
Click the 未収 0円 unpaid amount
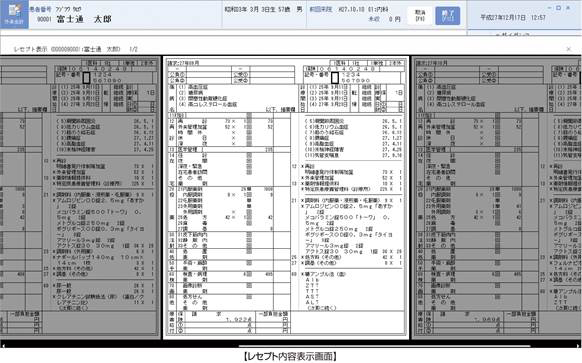click(384, 19)
